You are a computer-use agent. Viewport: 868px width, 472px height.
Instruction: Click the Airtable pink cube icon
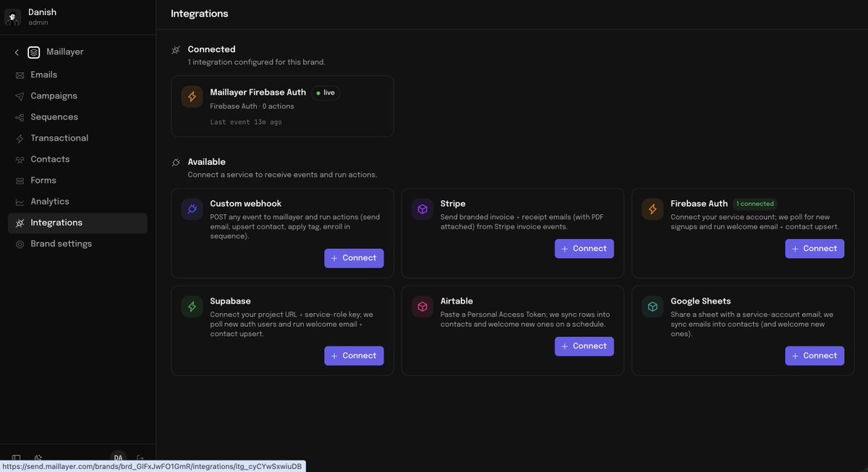point(422,306)
